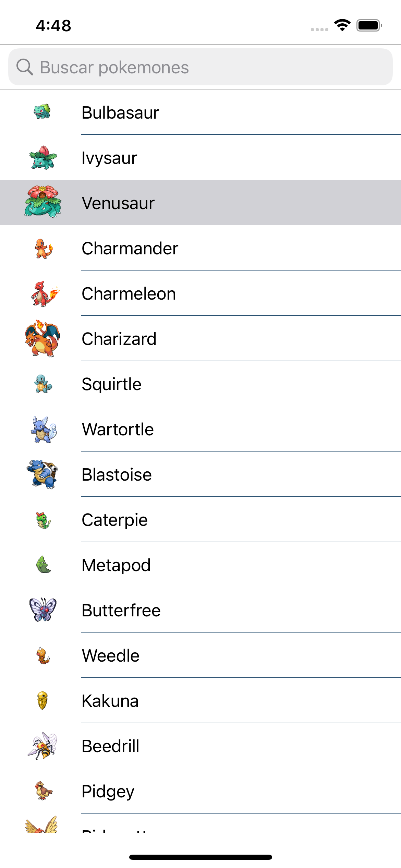This screenshot has width=401, height=868.
Task: Click the Ivysaur sprite icon
Action: click(42, 157)
